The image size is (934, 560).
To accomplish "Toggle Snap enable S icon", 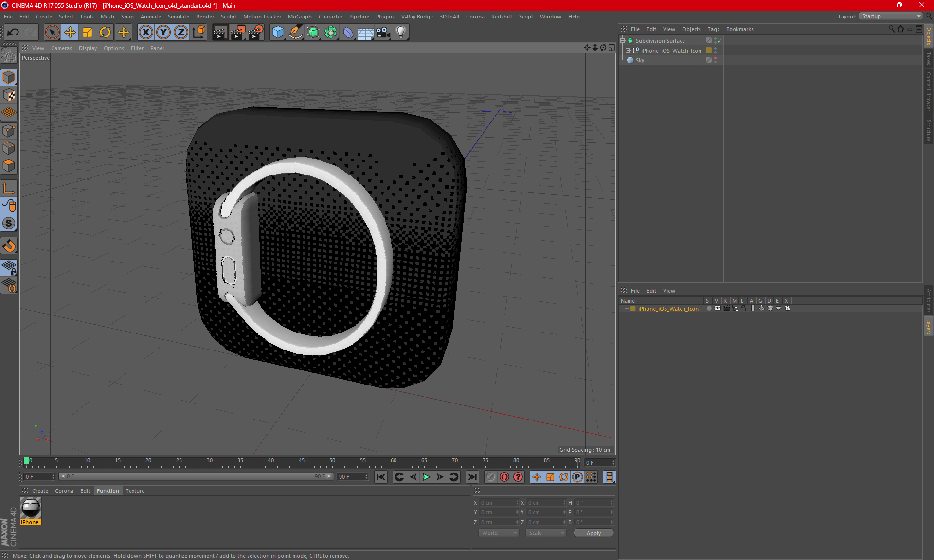I will pyautogui.click(x=9, y=223).
